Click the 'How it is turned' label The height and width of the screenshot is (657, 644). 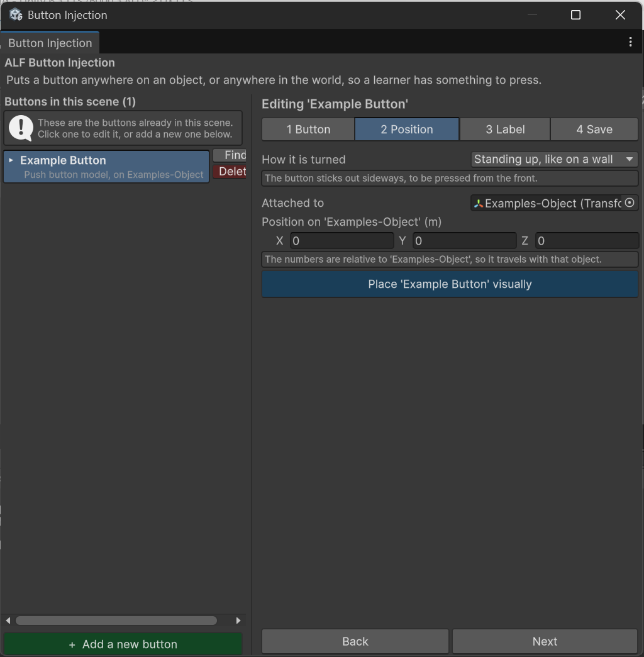point(304,160)
